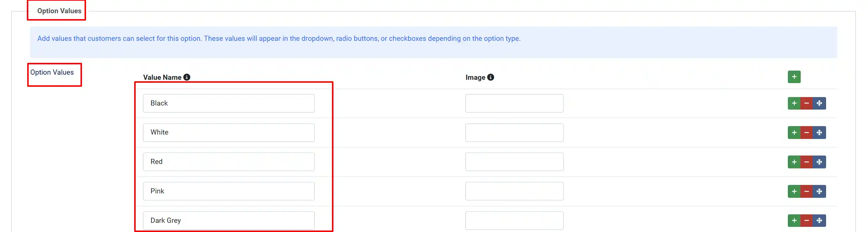
Task: Click the move handle for Black row
Action: coord(819,103)
